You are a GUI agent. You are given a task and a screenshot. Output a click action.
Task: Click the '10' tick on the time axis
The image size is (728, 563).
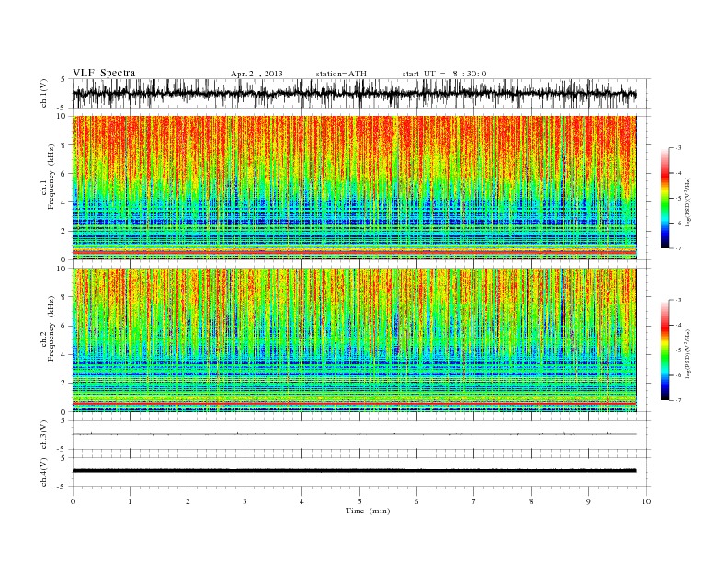(646, 501)
